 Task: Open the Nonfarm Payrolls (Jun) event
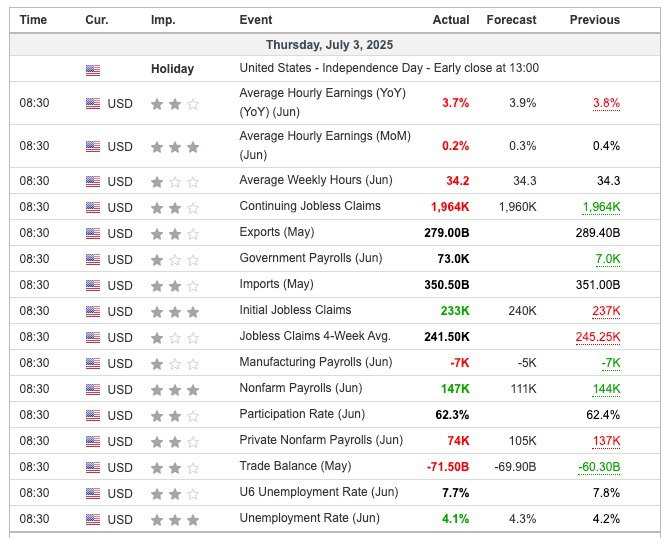click(301, 388)
